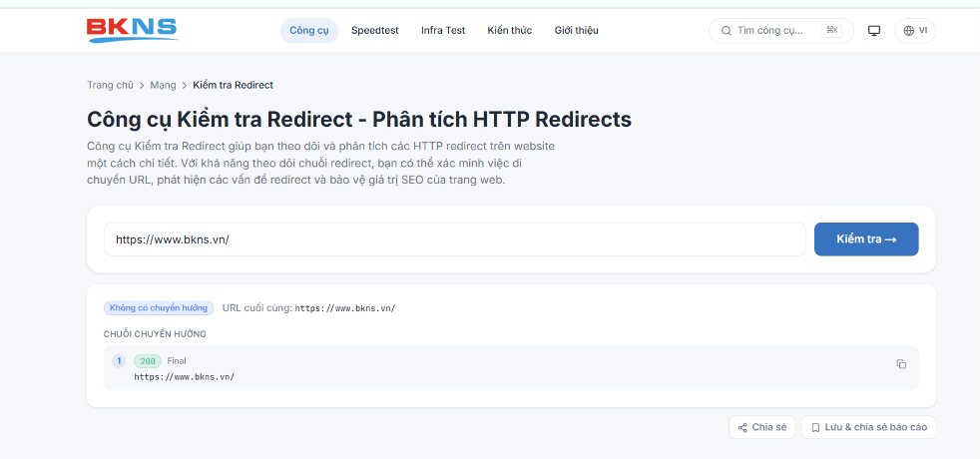Image resolution: width=980 pixels, height=459 pixels.
Task: Open the Mạng breadcrumb link
Action: coord(163,85)
